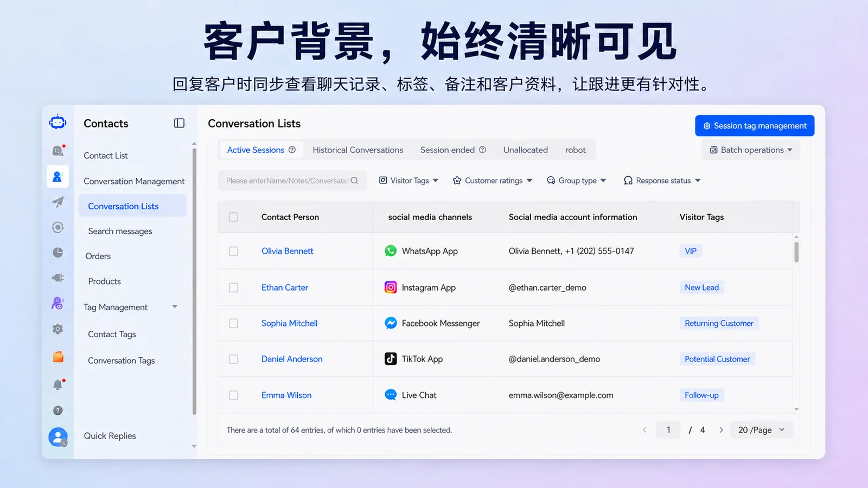The image size is (868, 488).
Task: Switch to the robot tab
Action: [575, 150]
